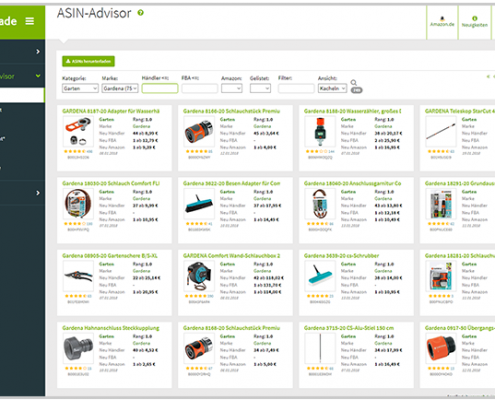Click the 08905-20 Gartenschere image
The width and height of the screenshot is (495, 400).
pos(78,277)
